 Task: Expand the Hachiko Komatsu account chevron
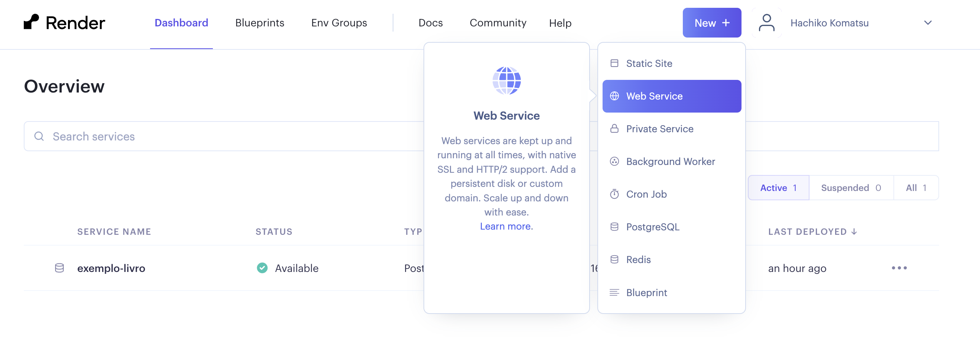click(x=928, y=23)
